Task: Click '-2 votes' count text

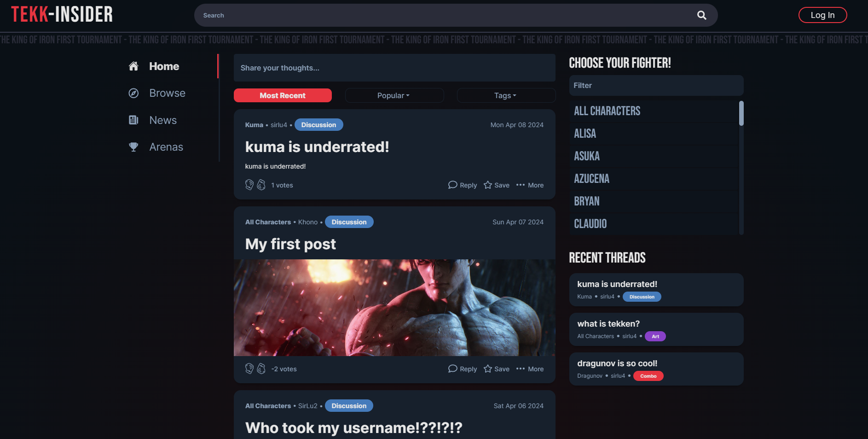Action: tap(284, 369)
